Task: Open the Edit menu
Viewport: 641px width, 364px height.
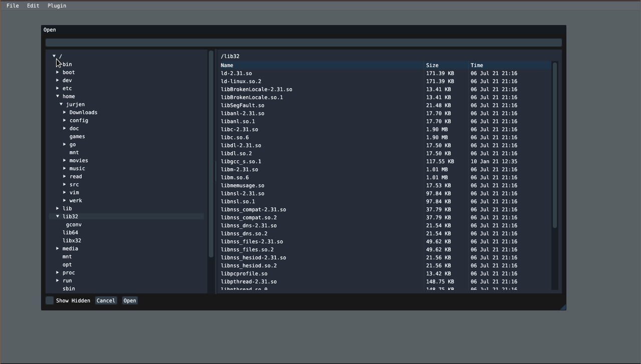Action: click(x=33, y=6)
